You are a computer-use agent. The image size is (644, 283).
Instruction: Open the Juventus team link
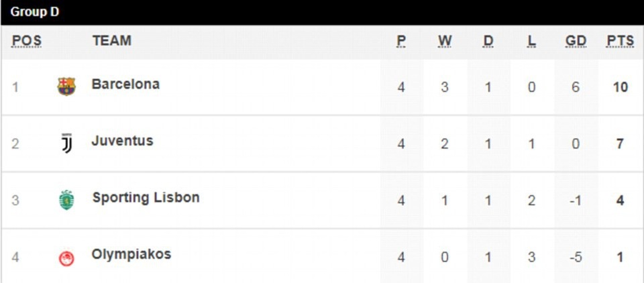point(122,141)
